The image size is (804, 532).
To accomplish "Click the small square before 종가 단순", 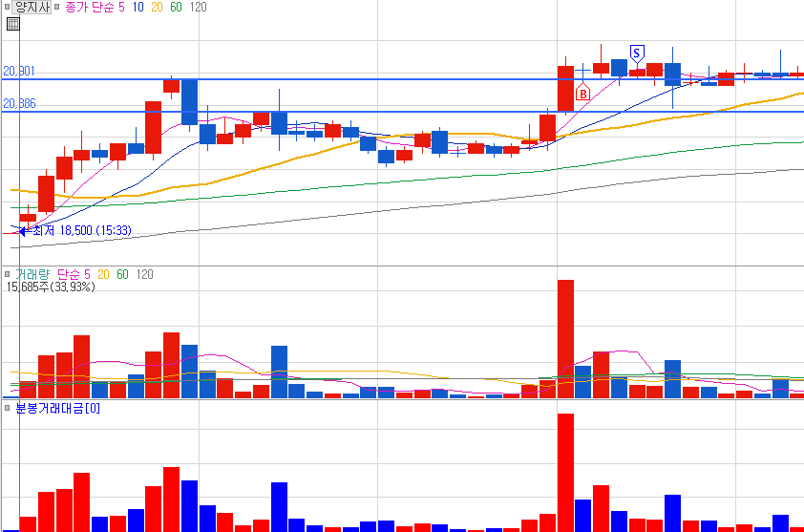I will click(x=57, y=8).
